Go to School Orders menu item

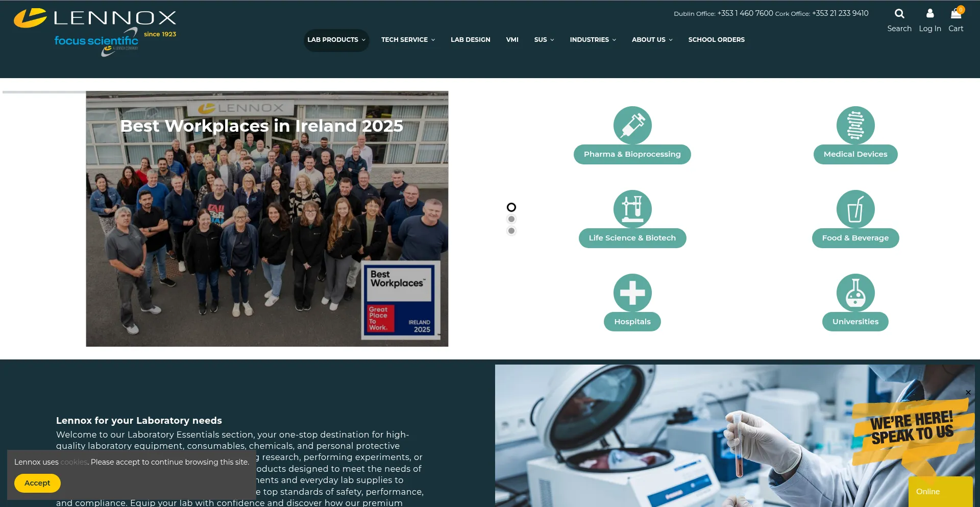(716, 40)
